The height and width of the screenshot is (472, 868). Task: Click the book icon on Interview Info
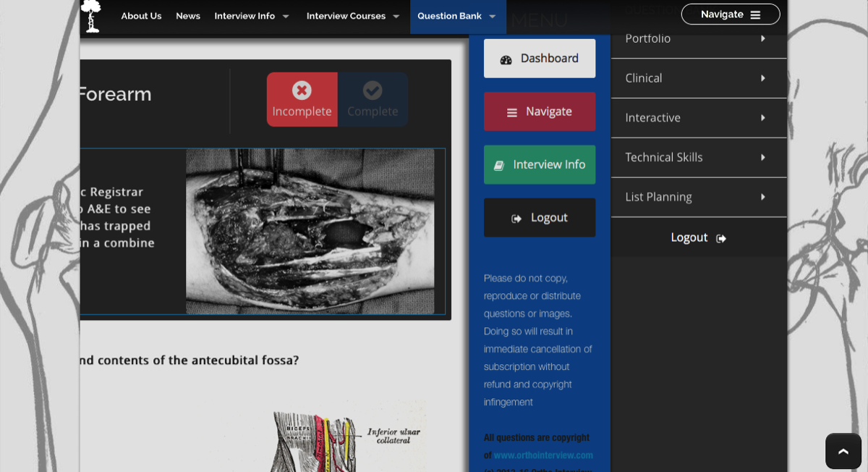499,166
